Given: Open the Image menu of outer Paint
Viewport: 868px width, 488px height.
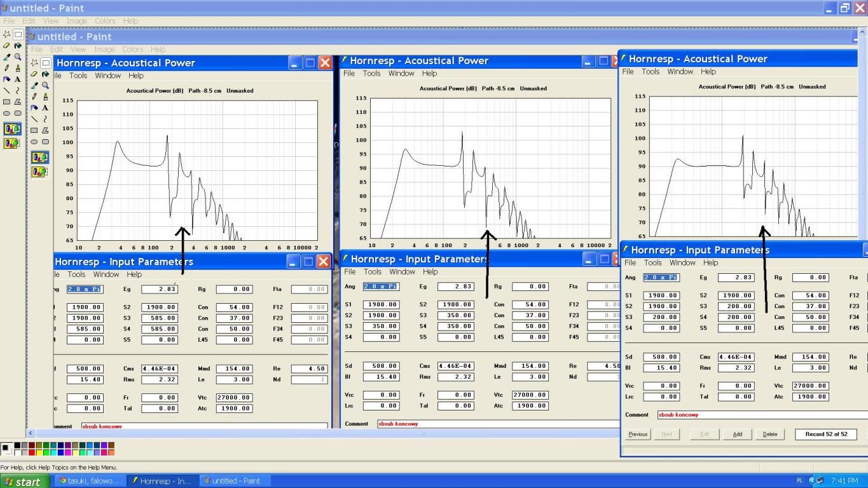Looking at the screenshot, I should [77, 21].
